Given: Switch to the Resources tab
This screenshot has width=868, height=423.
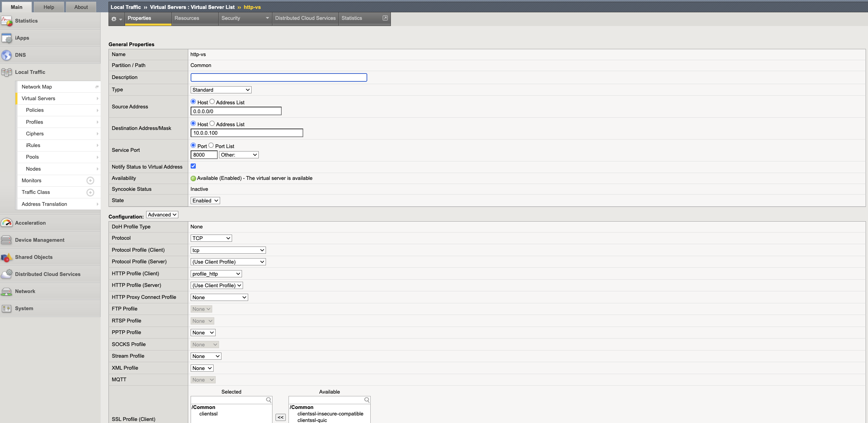Looking at the screenshot, I should pyautogui.click(x=187, y=18).
